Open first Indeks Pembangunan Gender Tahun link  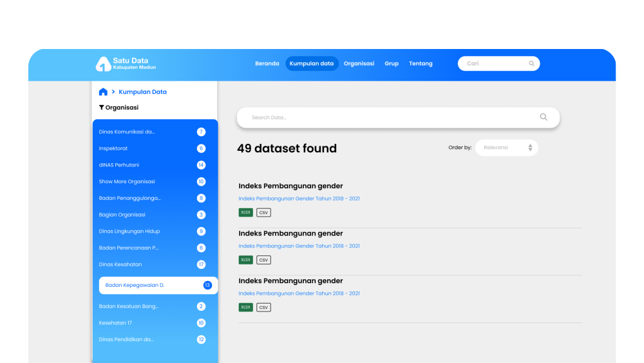pos(299,199)
